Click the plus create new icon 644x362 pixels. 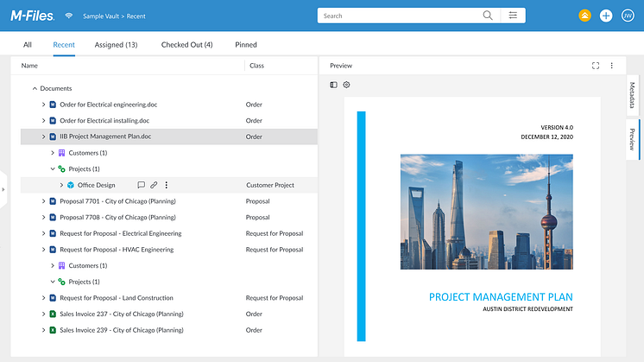(x=606, y=16)
